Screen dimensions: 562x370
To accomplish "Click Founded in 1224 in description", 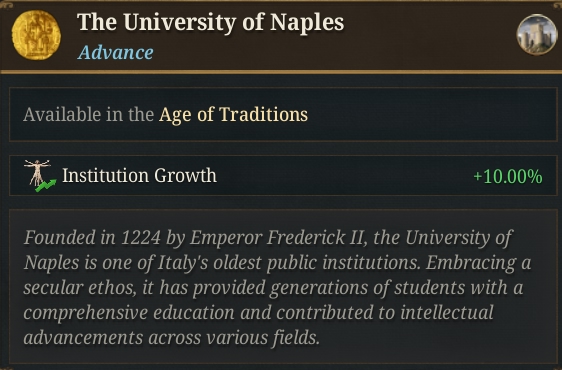I will tap(92, 238).
